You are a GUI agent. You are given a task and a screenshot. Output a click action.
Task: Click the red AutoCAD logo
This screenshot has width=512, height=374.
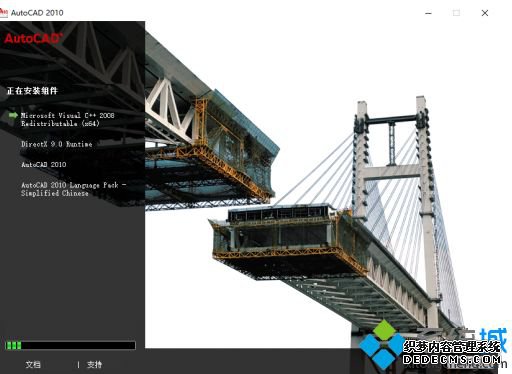33,38
